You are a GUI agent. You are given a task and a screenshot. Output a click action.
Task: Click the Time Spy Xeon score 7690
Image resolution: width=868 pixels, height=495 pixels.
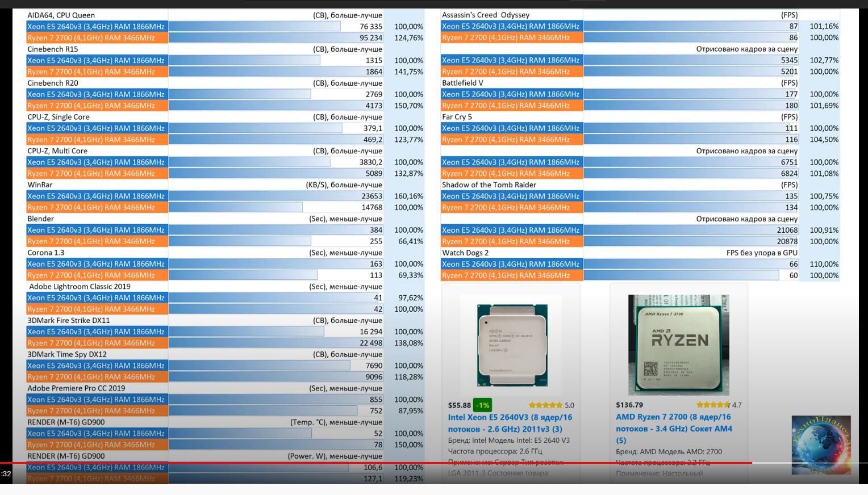(x=374, y=366)
